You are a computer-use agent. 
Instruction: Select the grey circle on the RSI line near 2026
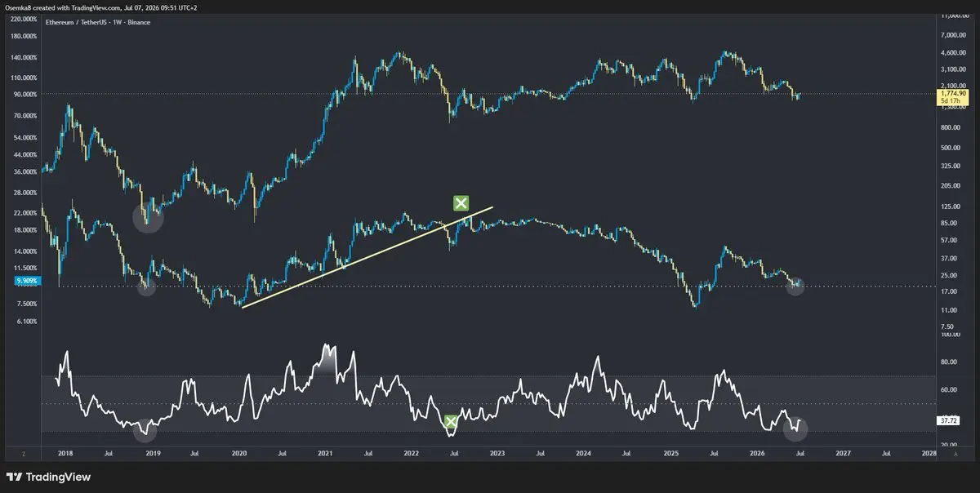(x=794, y=428)
